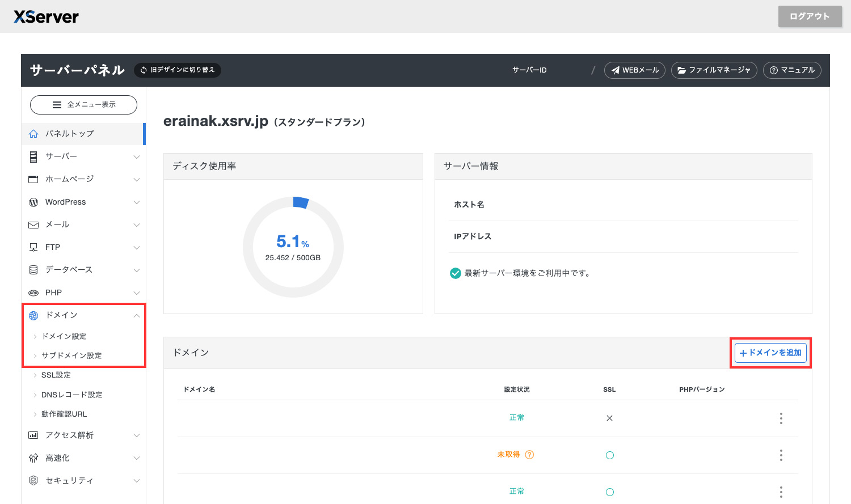Open WEBメール
Screen dimensions: 851x504
coord(635,70)
